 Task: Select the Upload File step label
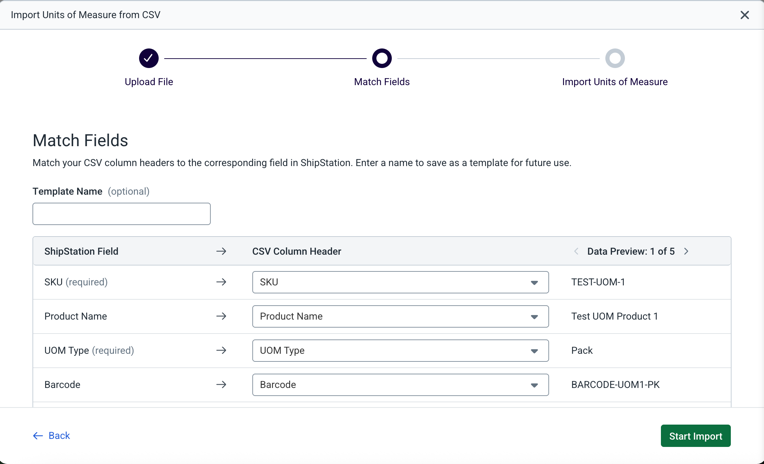149,82
